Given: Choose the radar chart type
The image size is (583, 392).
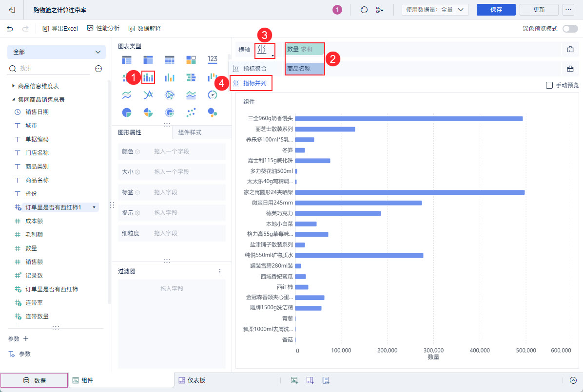Looking at the screenshot, I should coord(170,95).
